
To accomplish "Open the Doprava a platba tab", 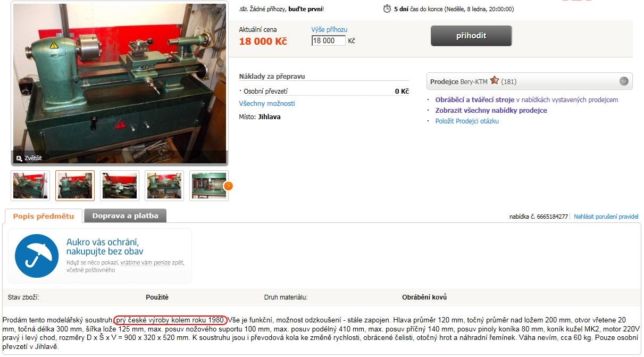I will 125,215.
